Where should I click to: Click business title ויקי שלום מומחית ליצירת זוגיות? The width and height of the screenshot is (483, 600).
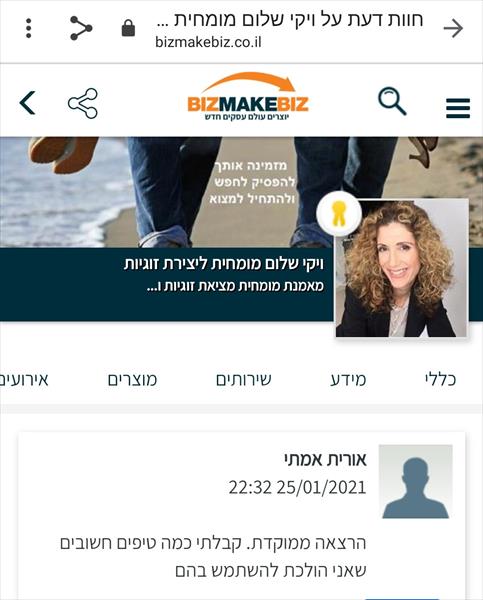pos(224,264)
